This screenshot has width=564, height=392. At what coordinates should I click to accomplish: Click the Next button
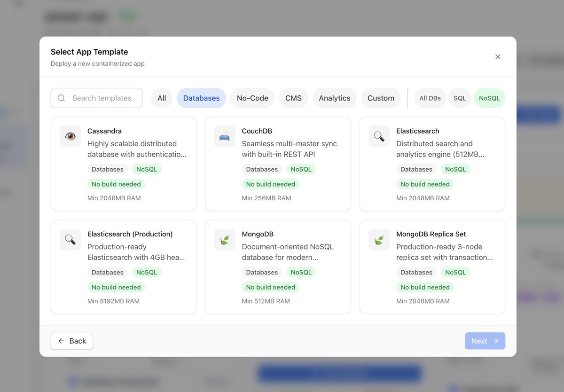point(485,341)
